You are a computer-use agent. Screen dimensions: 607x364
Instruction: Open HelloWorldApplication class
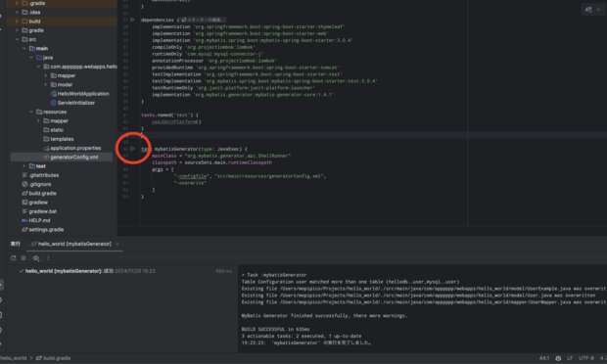pyautogui.click(x=79, y=94)
